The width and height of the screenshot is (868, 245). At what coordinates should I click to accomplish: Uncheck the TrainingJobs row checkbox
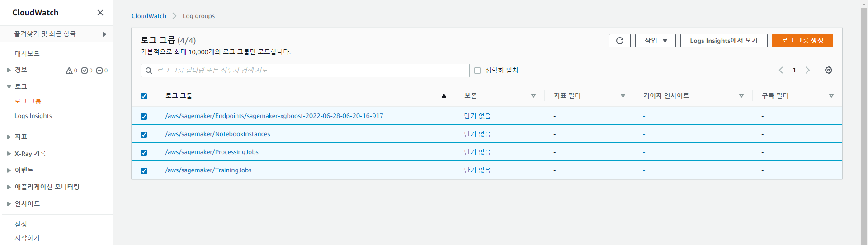click(x=144, y=170)
